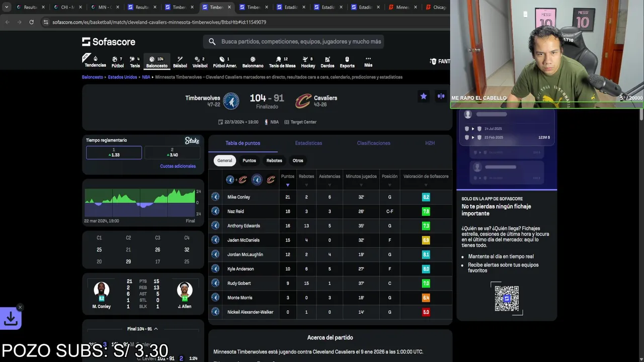
Task: Sort table by Puntos column
Action: click(x=287, y=179)
